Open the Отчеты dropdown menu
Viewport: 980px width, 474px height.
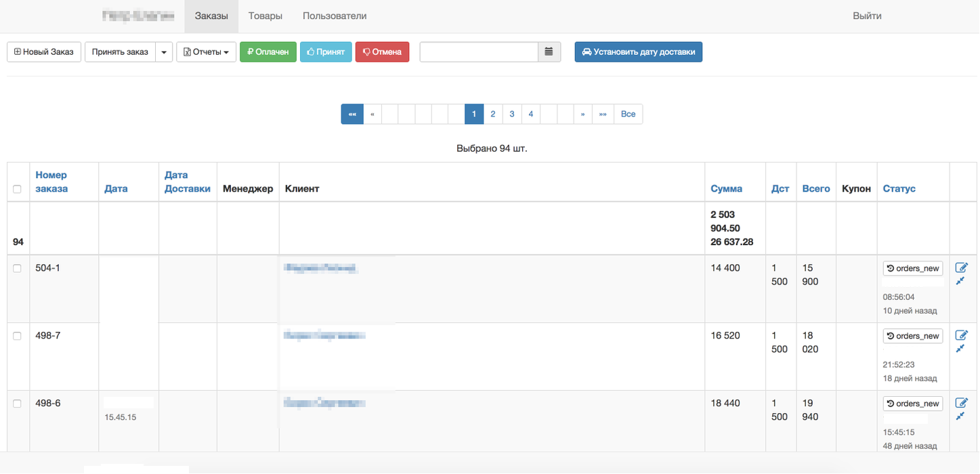click(x=206, y=52)
